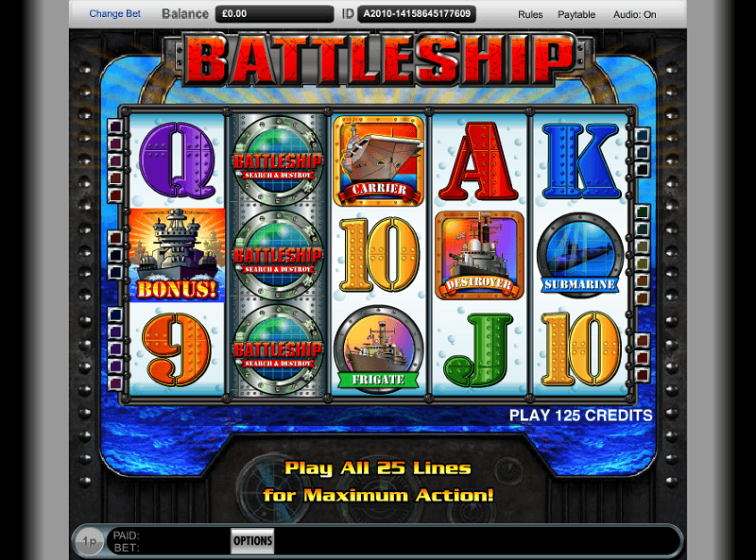The image size is (756, 560).
Task: Click the purple Q symbol
Action: pos(178,161)
